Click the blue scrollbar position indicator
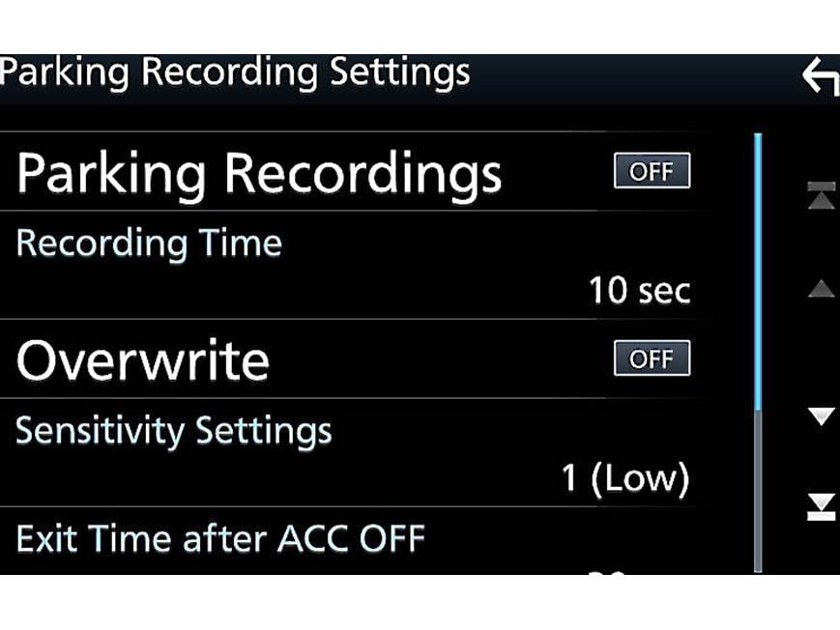Image resolution: width=840 pixels, height=630 pixels. click(758, 271)
